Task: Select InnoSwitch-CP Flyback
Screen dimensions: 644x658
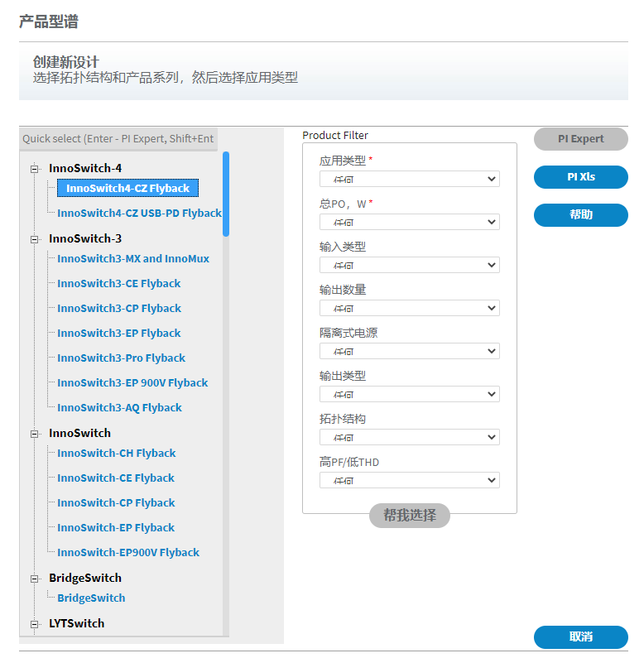Action: [x=116, y=502]
